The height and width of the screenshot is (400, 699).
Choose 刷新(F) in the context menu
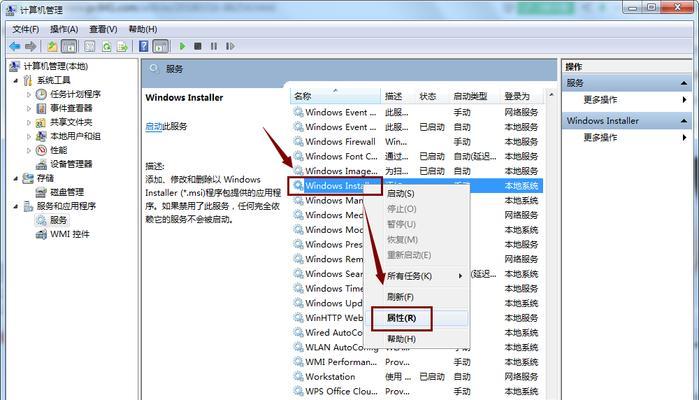[417, 297]
